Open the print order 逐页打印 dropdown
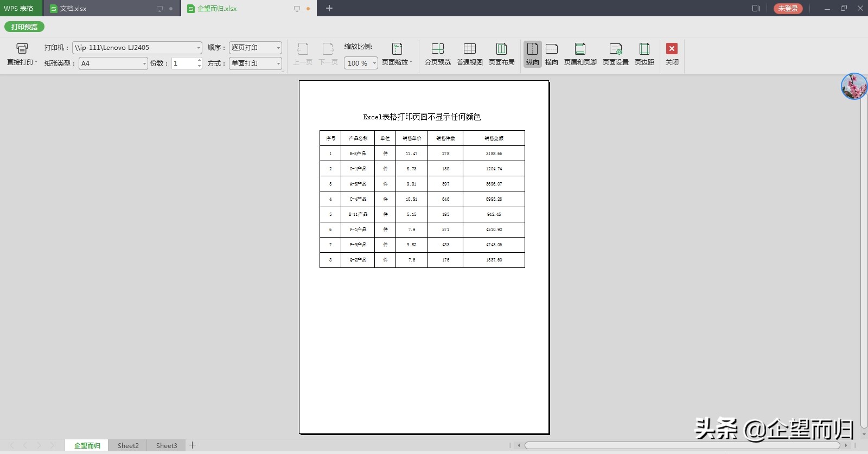 [255, 48]
